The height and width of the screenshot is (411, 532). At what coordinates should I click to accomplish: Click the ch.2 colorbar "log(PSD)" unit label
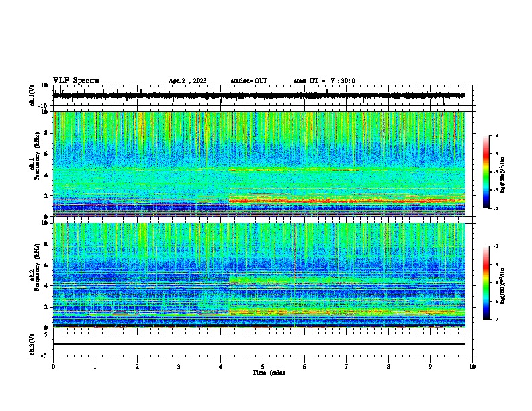coord(503,285)
